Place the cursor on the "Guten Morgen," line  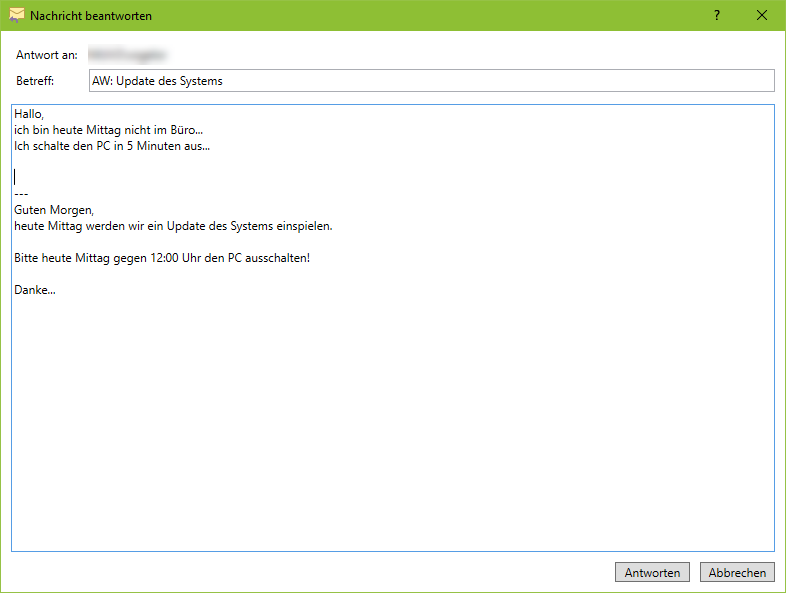(x=53, y=210)
